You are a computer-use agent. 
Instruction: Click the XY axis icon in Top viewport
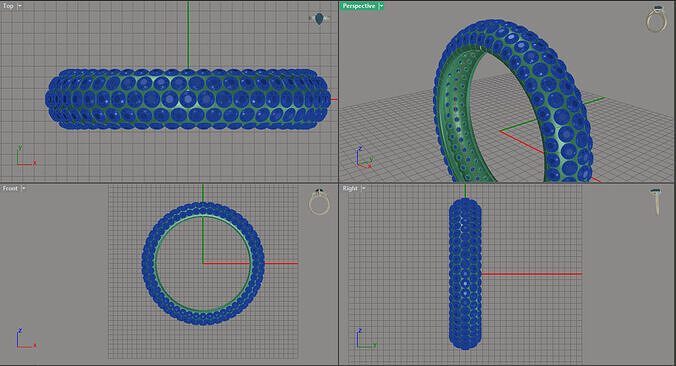26,156
